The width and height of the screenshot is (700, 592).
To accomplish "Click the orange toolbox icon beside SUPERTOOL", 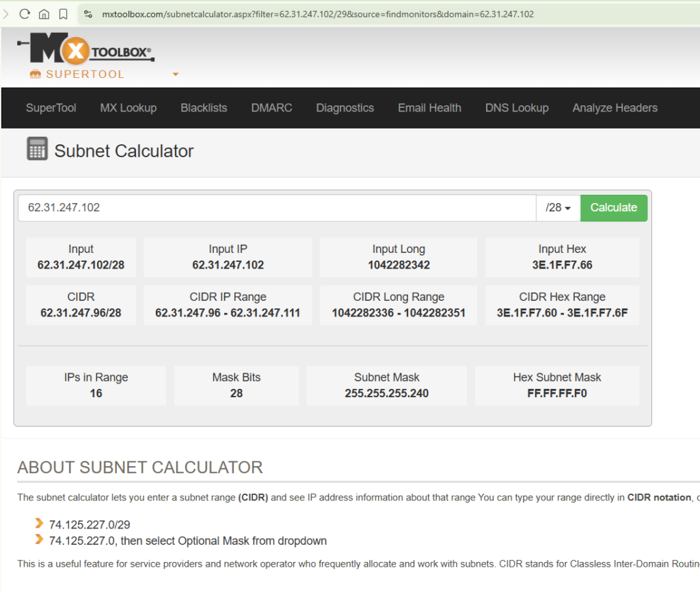I will 36,74.
